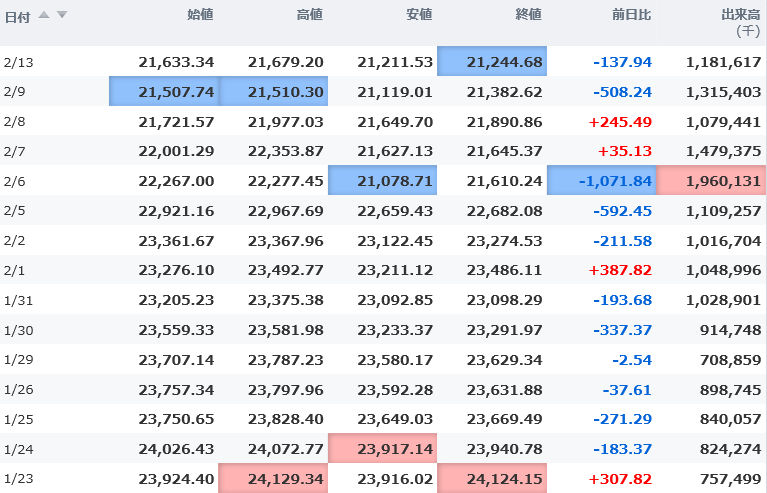Select red-highlighted volume 1,960,131
767x493 pixels.
(x=711, y=180)
